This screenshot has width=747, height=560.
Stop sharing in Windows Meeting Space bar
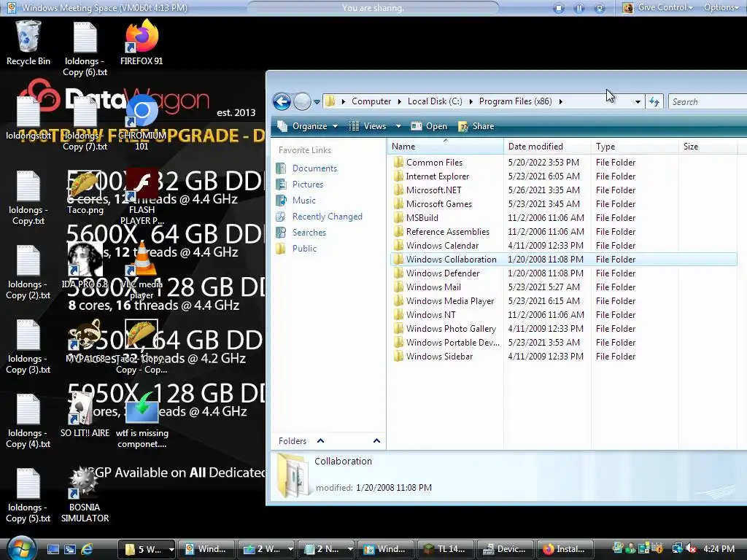click(559, 8)
